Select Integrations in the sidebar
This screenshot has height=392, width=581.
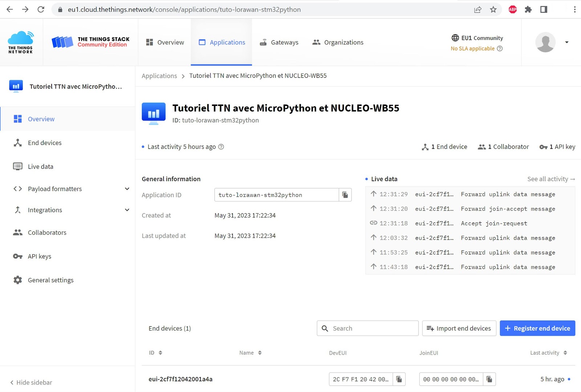tap(45, 210)
